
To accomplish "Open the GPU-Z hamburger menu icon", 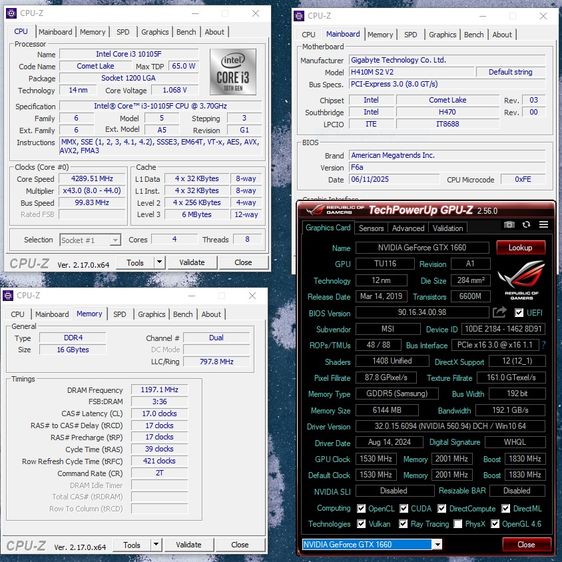I will click(543, 225).
